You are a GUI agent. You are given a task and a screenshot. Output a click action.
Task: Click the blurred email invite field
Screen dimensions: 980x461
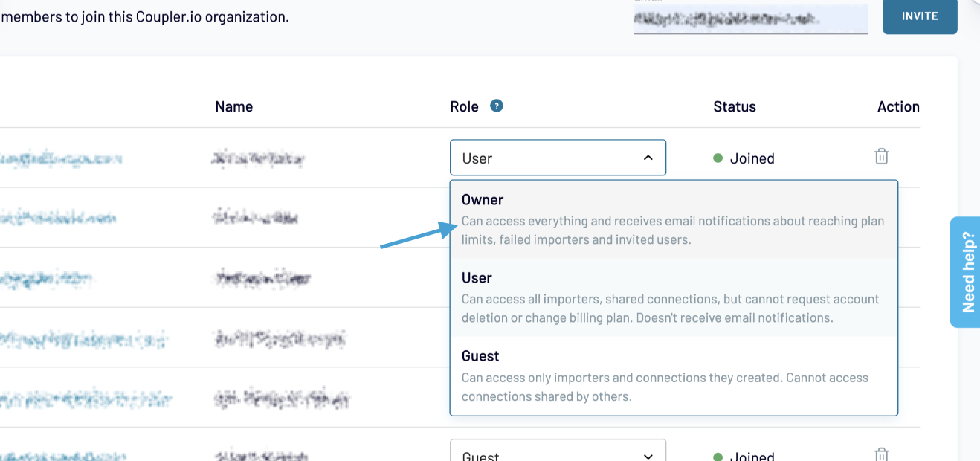pyautogui.click(x=751, y=19)
